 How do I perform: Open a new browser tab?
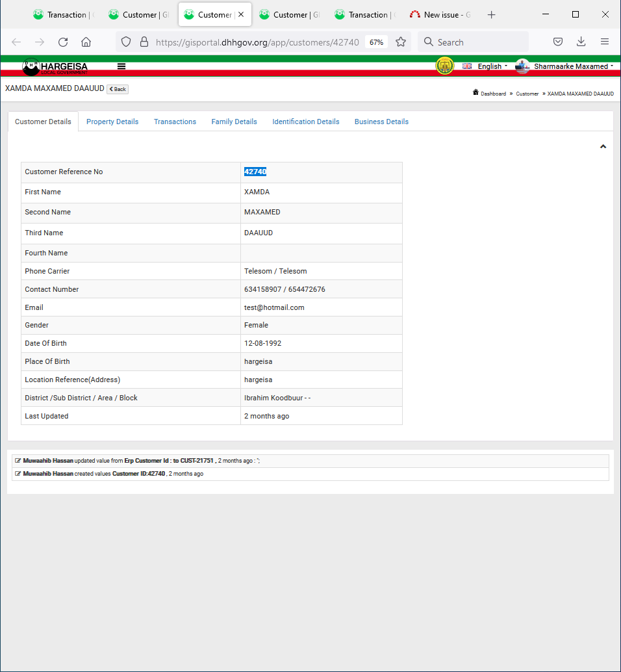point(491,15)
